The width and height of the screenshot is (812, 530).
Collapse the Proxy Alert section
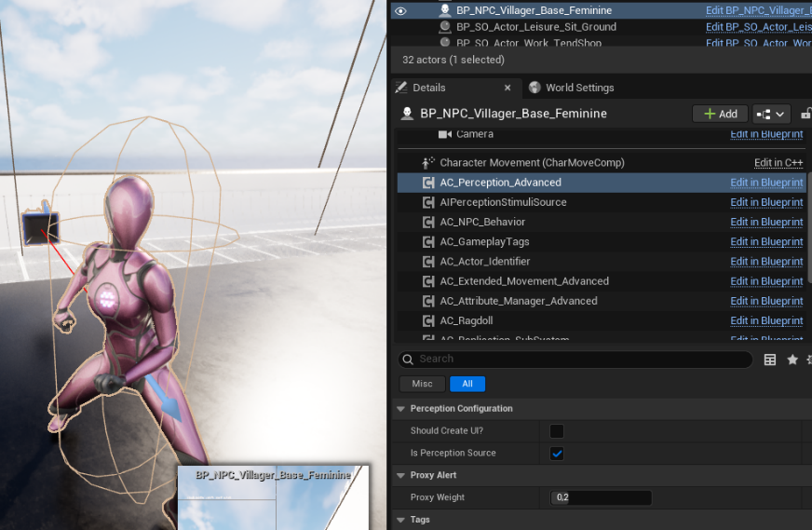pyautogui.click(x=400, y=476)
